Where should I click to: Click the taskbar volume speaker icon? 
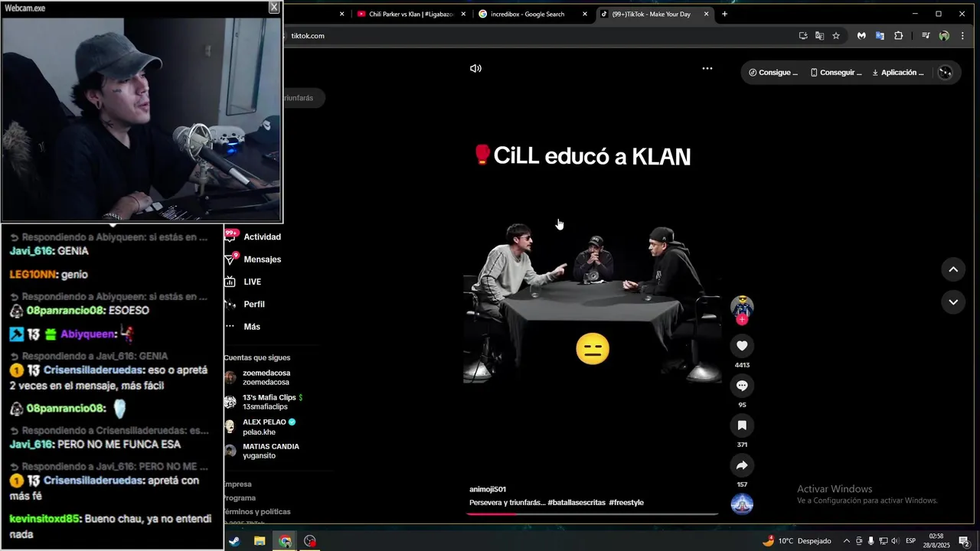pos(894,541)
